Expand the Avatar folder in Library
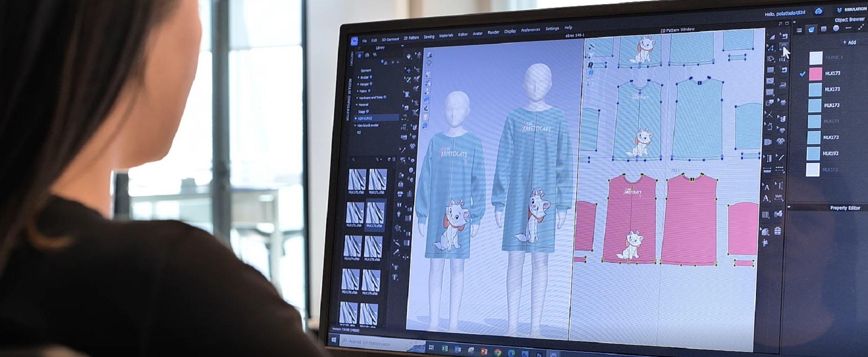The height and width of the screenshot is (357, 868). coord(364,77)
